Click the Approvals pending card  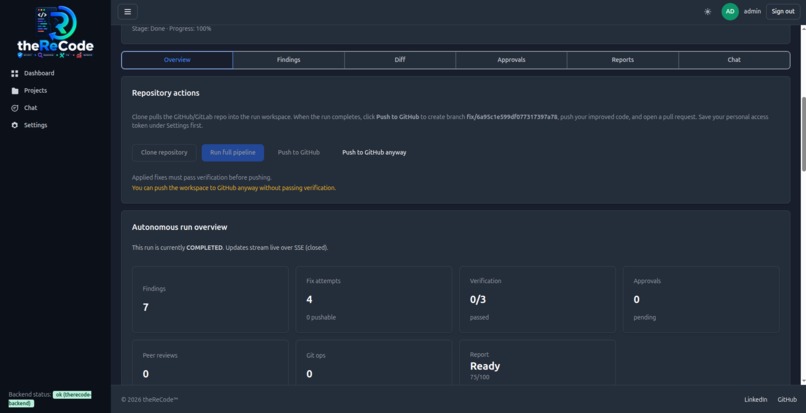tap(701, 299)
